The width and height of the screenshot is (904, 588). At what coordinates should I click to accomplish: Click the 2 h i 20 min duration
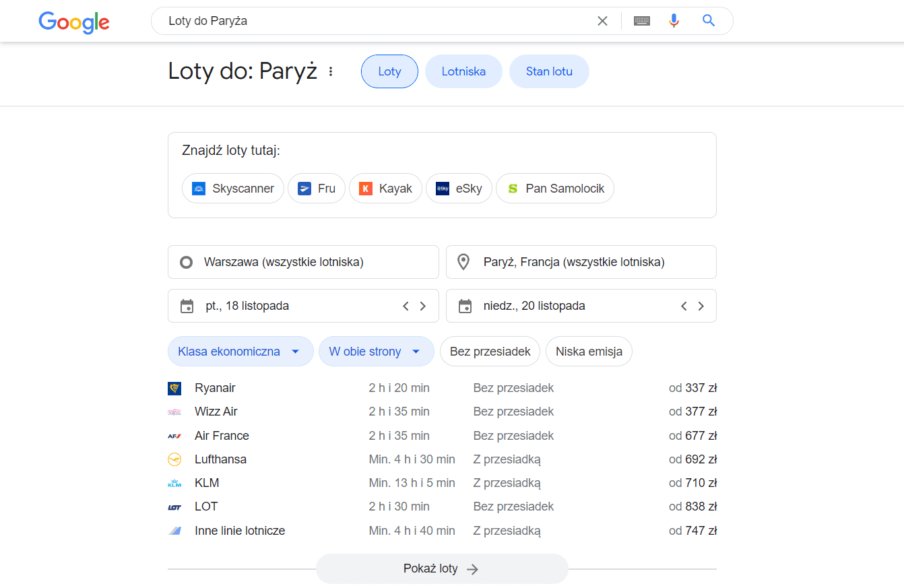click(x=399, y=388)
